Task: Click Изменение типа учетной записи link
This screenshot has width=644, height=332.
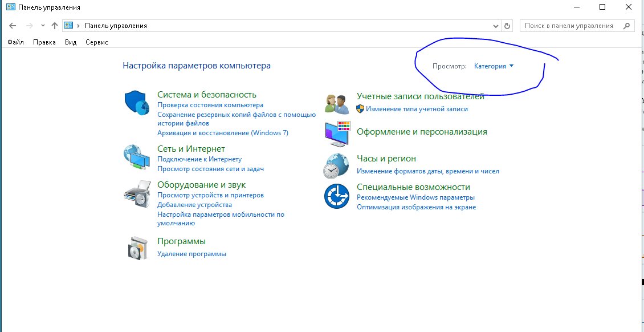Action: tap(417, 109)
